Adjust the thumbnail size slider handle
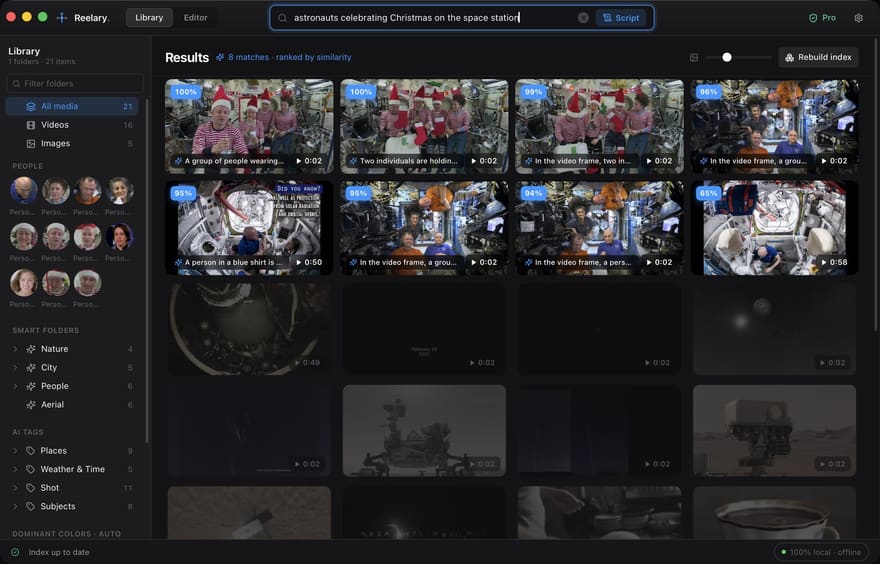 tap(727, 57)
